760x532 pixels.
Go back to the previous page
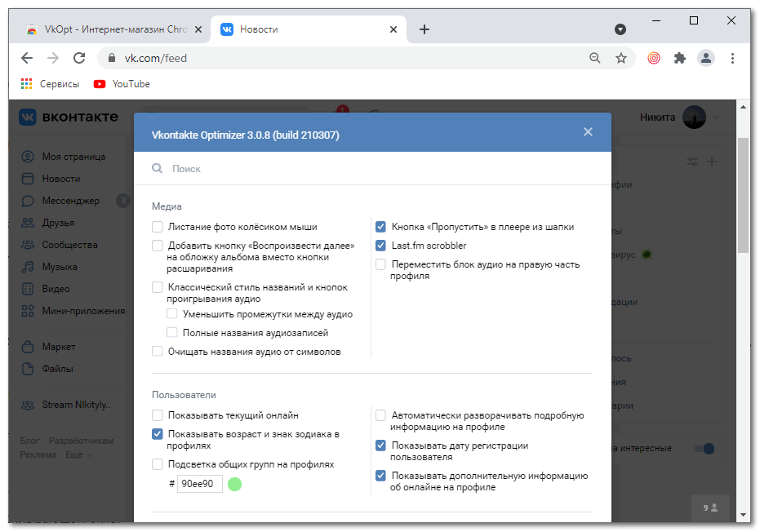(27, 58)
